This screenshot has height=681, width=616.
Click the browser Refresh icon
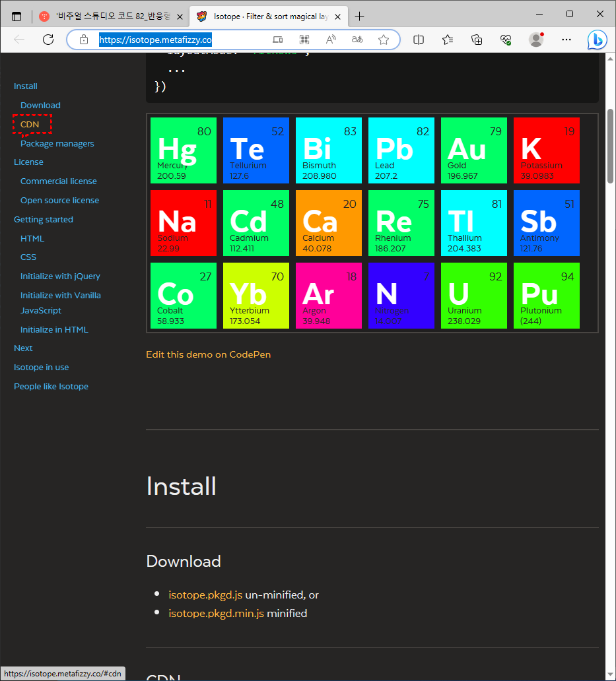(48, 40)
